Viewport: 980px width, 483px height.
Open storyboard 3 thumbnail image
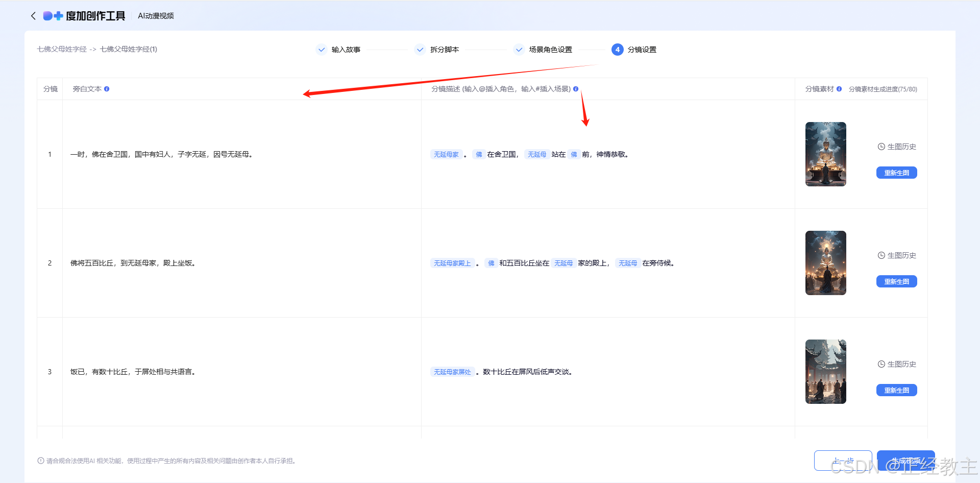click(826, 372)
